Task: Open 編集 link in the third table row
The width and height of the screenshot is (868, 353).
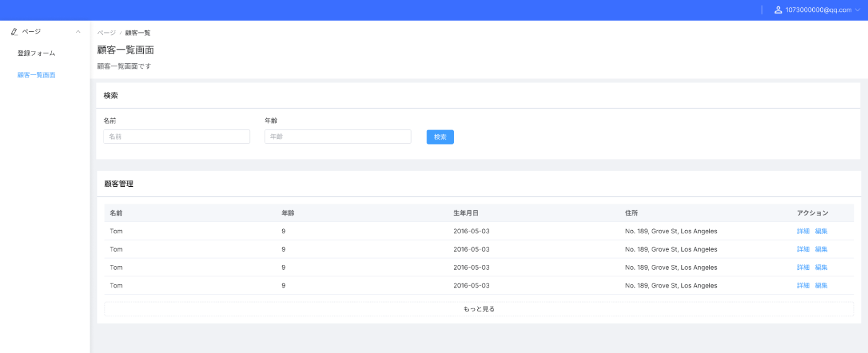Action: [x=821, y=267]
